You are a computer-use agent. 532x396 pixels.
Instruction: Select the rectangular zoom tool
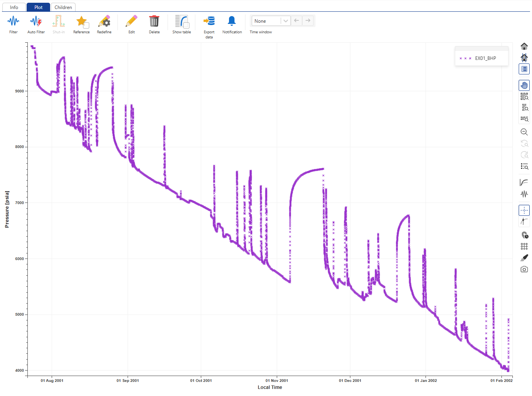(x=524, y=96)
